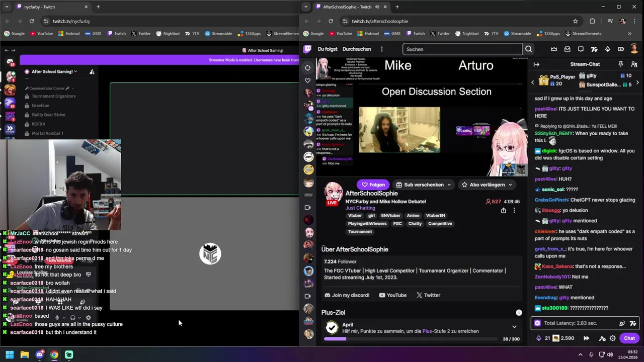
Task: Open new tab in nycfurby window
Action: click(98, 7)
